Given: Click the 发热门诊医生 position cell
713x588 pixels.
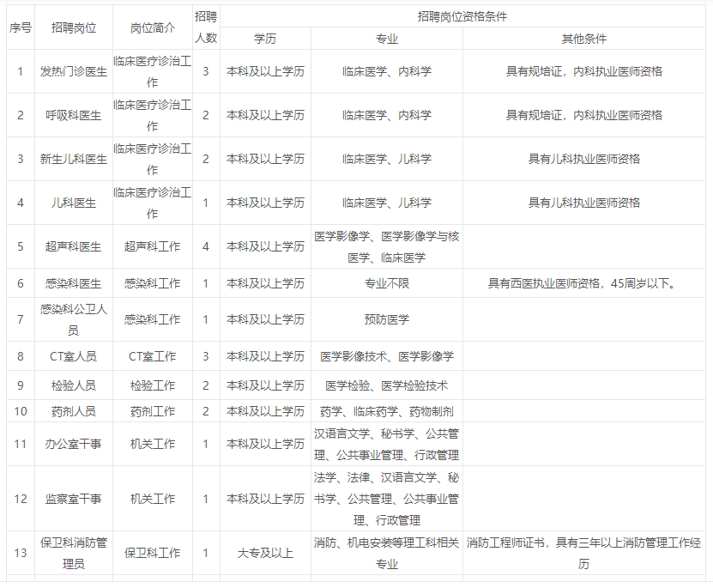Looking at the screenshot, I should pyautogui.click(x=74, y=71).
